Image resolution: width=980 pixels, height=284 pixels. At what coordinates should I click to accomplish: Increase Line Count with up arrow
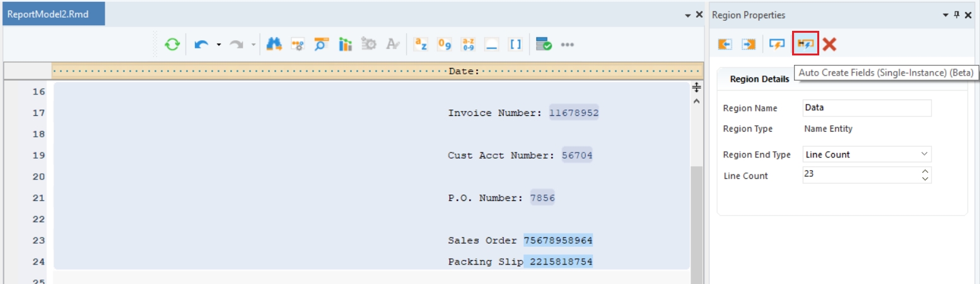925,171
